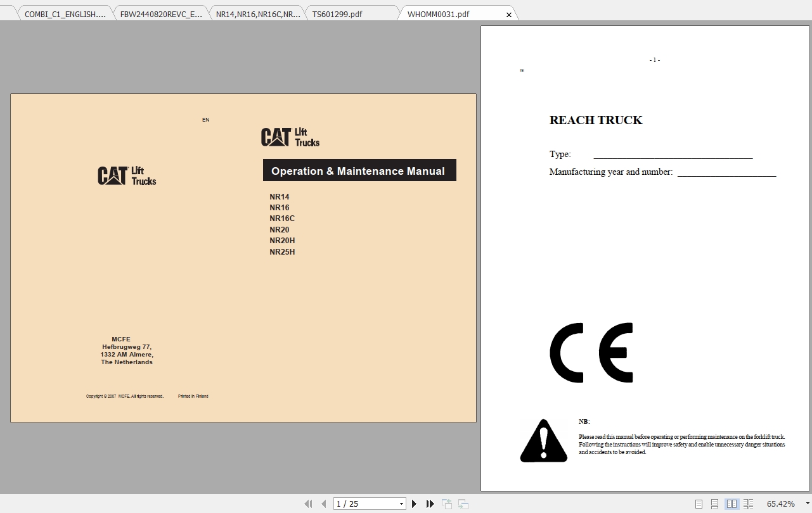Viewport: 812px width, 513px height.
Task: Click the warning triangle symbol
Action: tap(543, 441)
